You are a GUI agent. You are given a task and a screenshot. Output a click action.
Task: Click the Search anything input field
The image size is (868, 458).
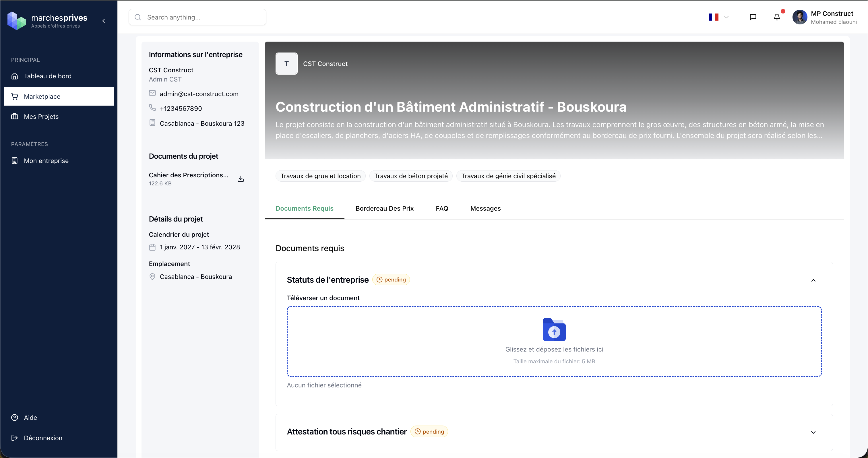pyautogui.click(x=202, y=17)
